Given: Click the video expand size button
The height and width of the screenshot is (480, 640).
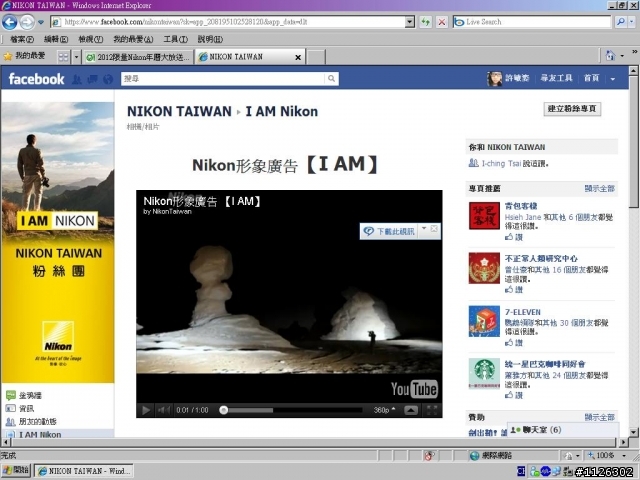Looking at the screenshot, I should click(x=411, y=410).
